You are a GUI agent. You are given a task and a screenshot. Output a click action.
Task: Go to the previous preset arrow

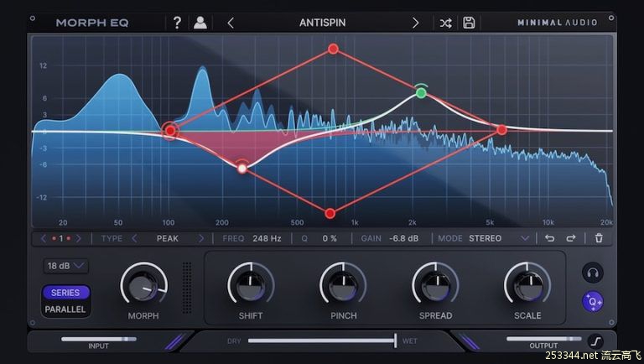[x=231, y=23]
